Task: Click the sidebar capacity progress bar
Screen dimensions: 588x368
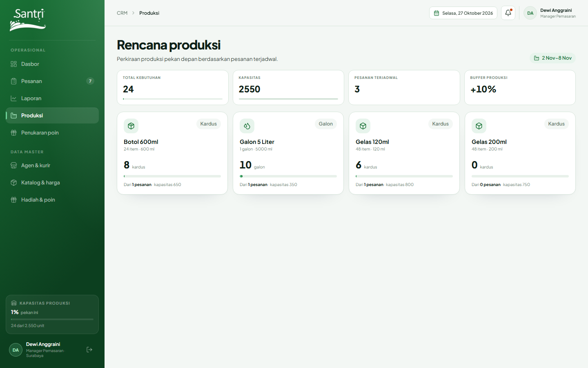Action: point(52,319)
